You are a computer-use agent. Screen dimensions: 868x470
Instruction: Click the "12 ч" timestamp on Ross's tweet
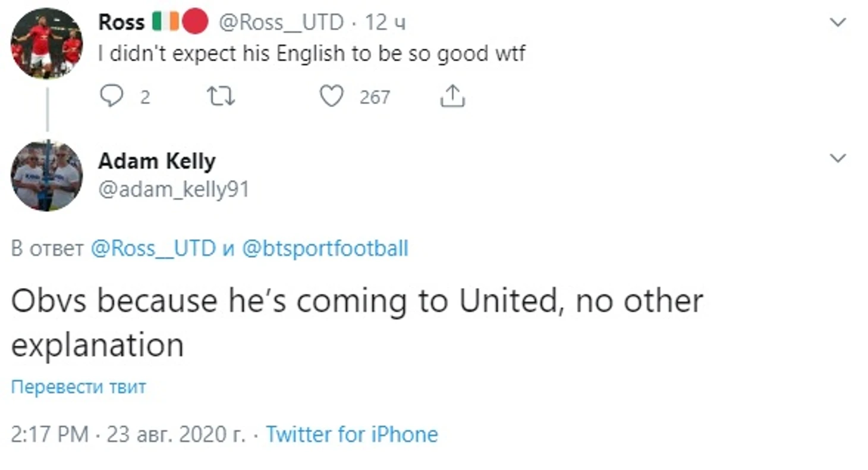385,23
